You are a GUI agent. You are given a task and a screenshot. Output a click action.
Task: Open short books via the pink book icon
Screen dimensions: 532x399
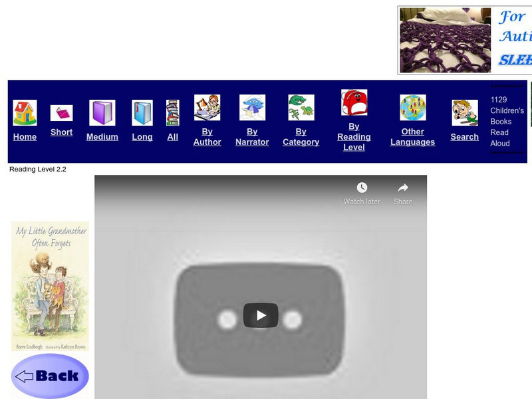pos(61,113)
